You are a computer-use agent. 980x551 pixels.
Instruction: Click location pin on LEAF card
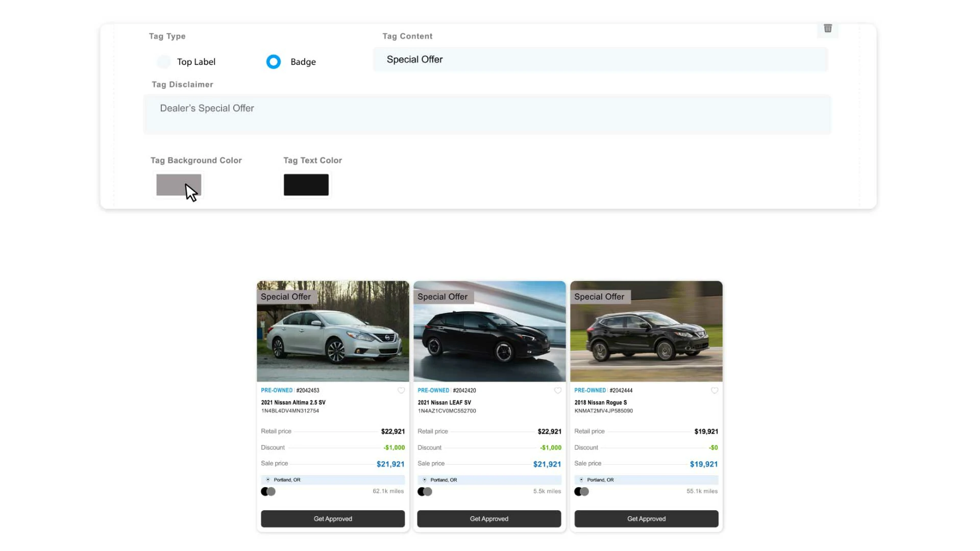point(425,480)
